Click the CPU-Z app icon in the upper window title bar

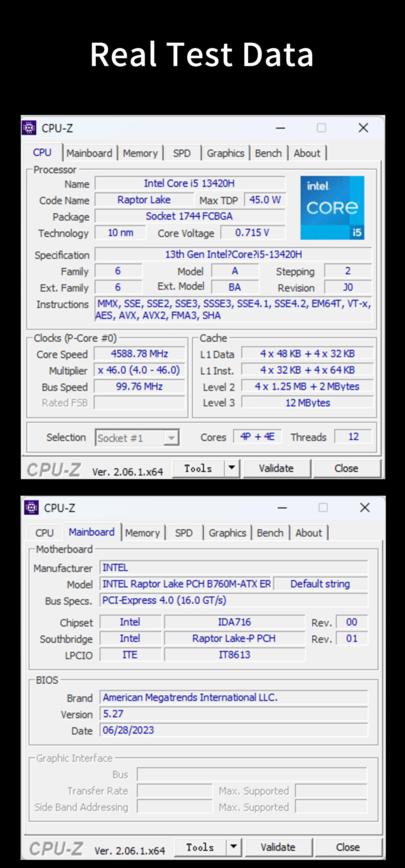click(x=29, y=128)
